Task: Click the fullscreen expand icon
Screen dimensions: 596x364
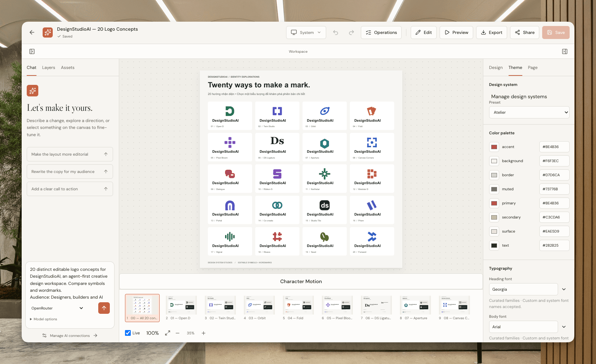Action: 167,333
